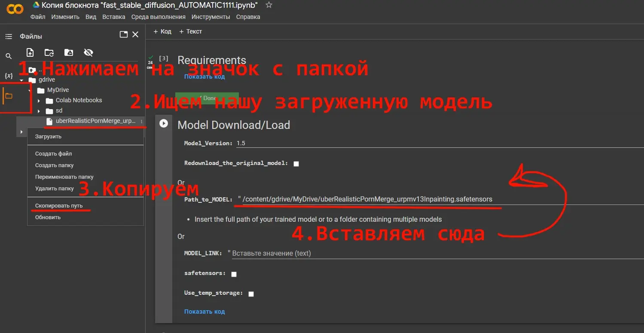Open the Среда выполнения menu
This screenshot has width=644, height=333.
point(159,17)
